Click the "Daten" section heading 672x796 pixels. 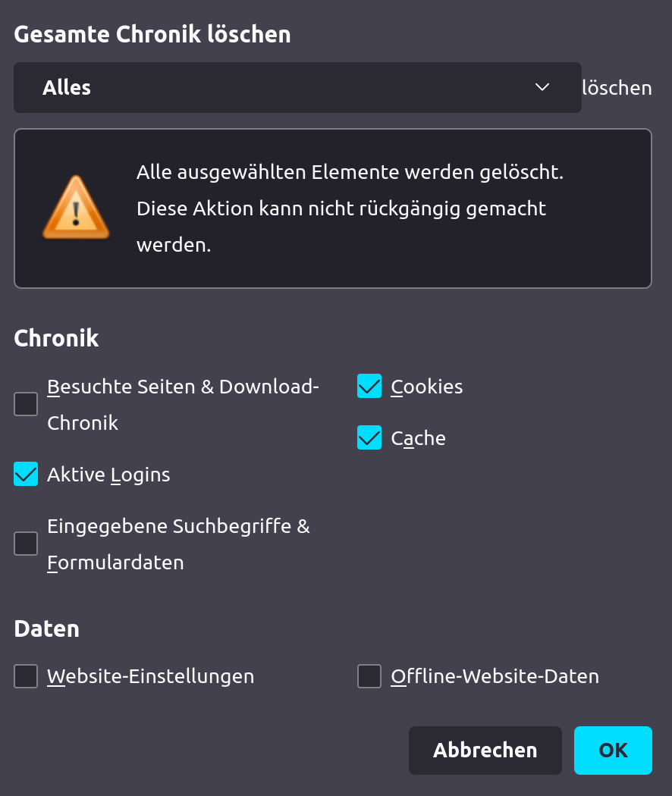[x=46, y=628]
